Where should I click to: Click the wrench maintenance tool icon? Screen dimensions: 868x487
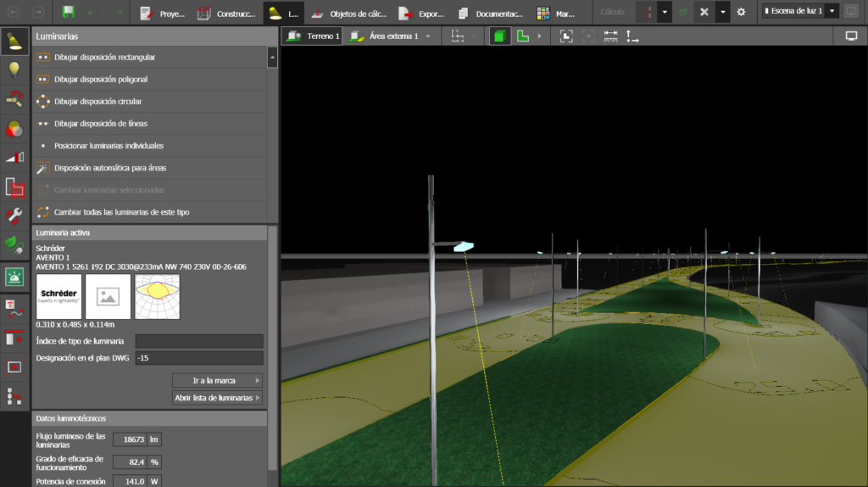pos(14,216)
